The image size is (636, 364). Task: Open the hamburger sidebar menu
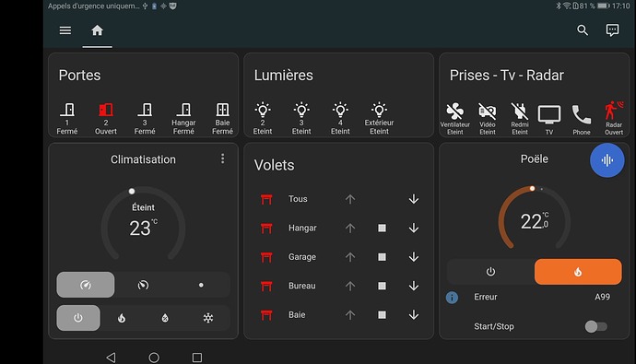65,30
